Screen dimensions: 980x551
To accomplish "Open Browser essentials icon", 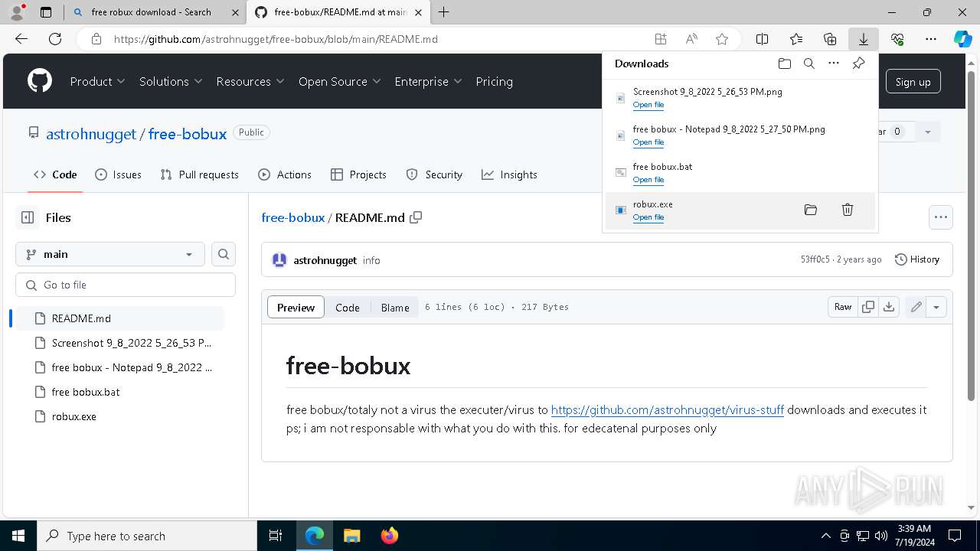I will [897, 39].
